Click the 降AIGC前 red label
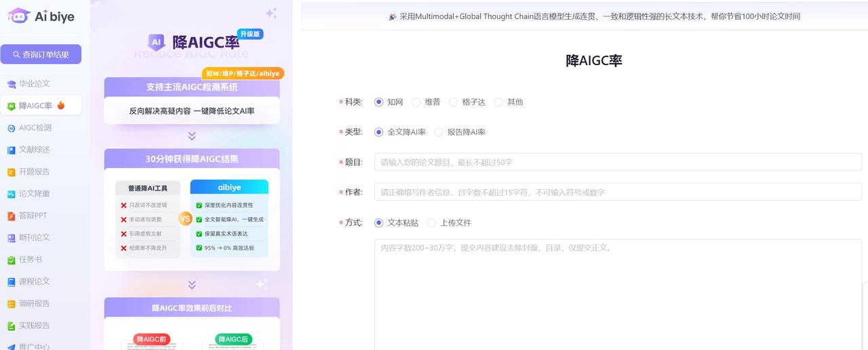Viewport: 868px width, 350px height. coord(152,339)
